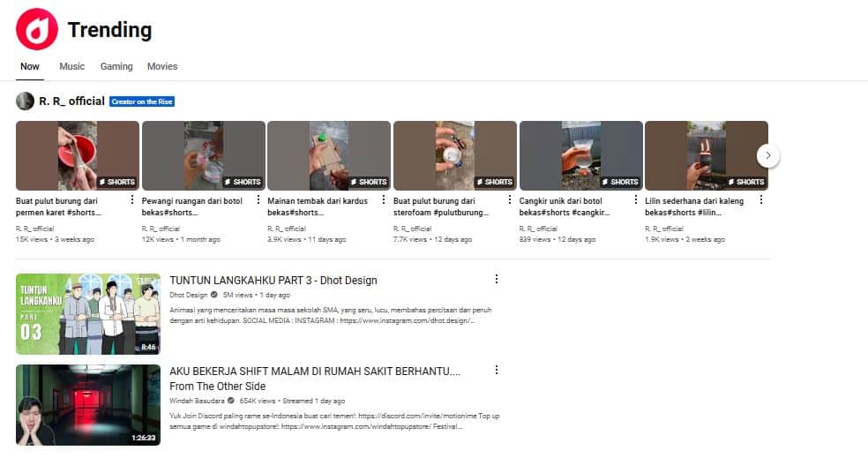Open the Dhot Design channel link

pos(188,295)
